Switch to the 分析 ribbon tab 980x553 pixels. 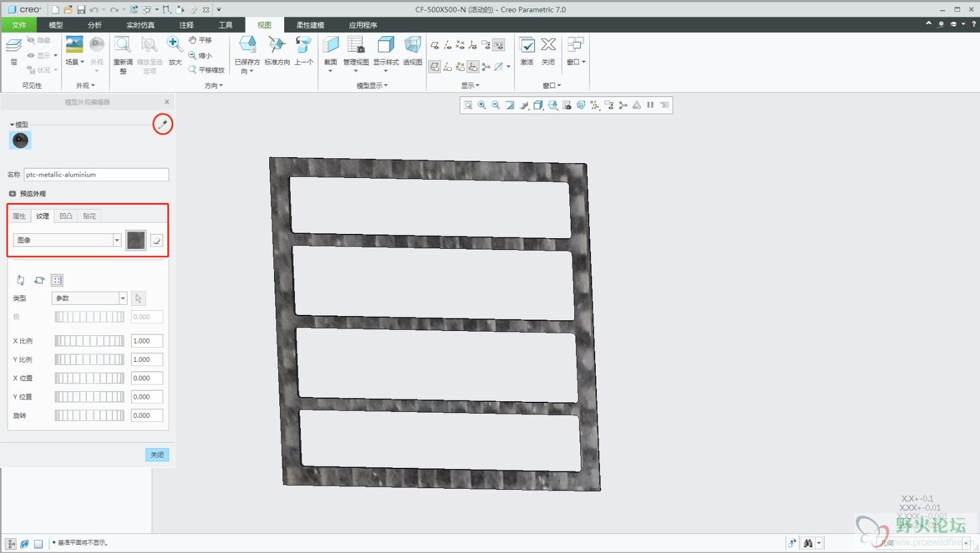click(95, 25)
